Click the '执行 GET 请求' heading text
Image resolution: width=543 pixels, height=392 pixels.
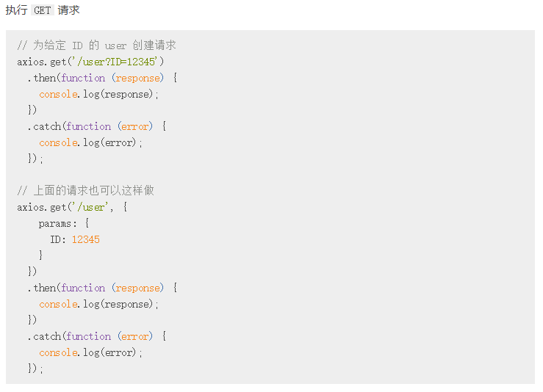point(42,10)
